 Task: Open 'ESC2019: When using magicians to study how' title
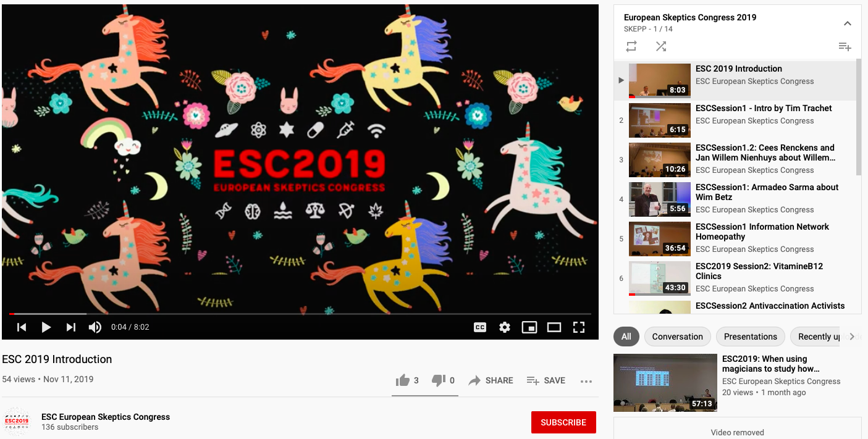tap(771, 364)
